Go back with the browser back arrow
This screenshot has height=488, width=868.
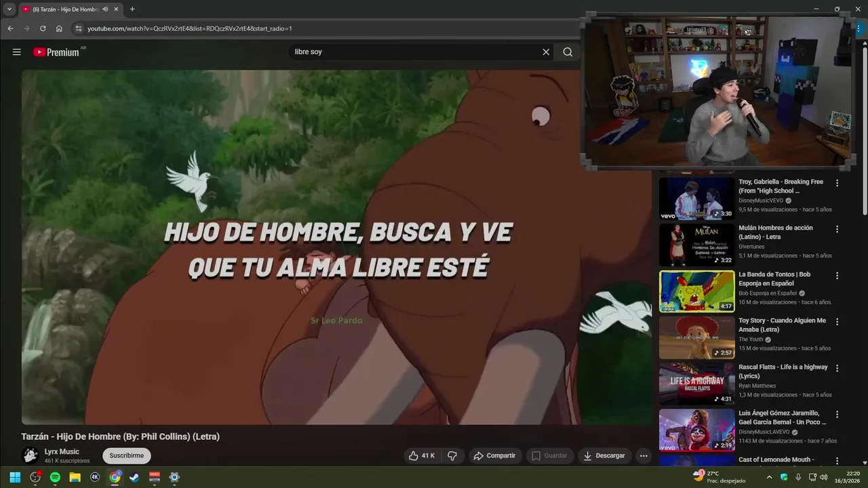pos(10,28)
